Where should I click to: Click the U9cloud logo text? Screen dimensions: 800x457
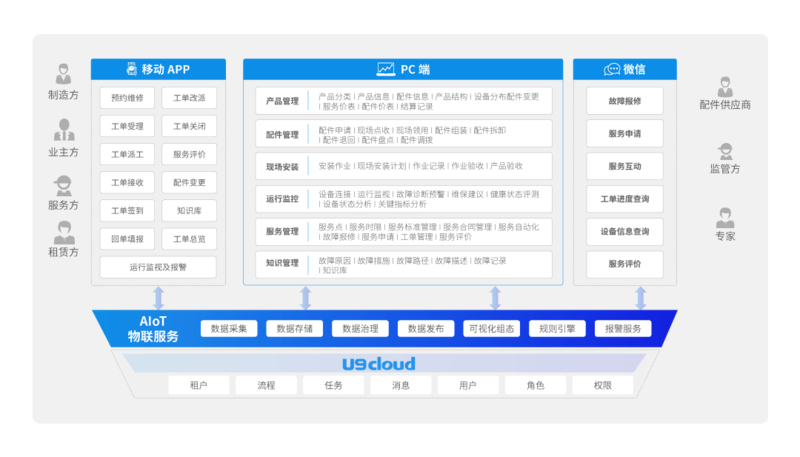click(379, 364)
